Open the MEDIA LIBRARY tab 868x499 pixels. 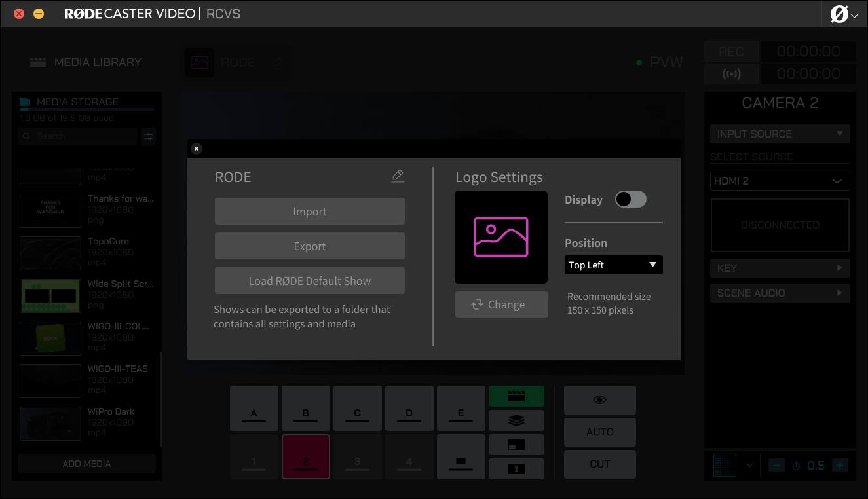click(86, 62)
